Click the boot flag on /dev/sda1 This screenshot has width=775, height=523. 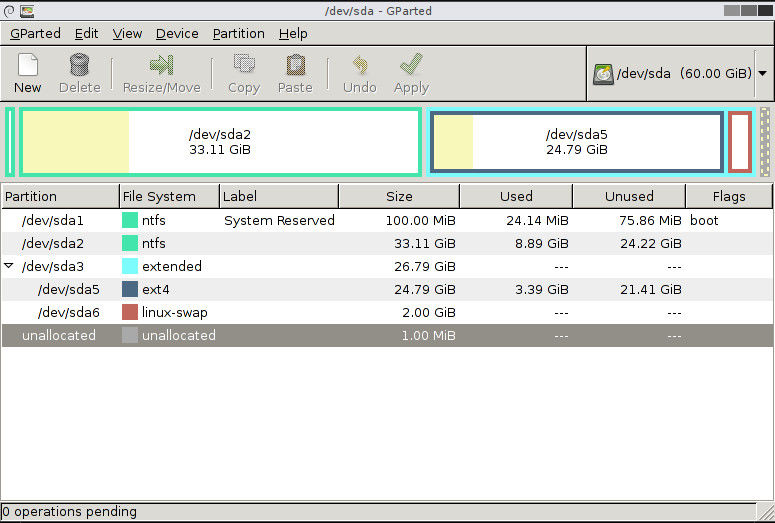point(704,220)
